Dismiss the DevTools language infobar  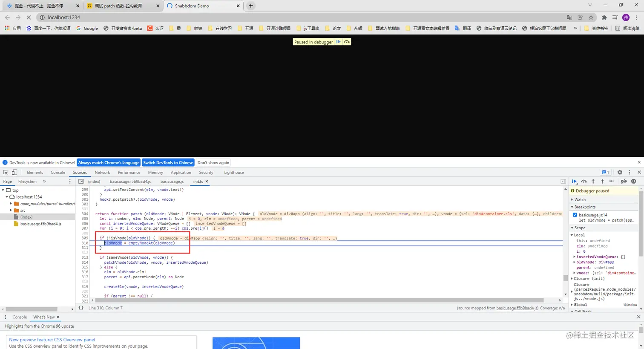pyautogui.click(x=639, y=162)
